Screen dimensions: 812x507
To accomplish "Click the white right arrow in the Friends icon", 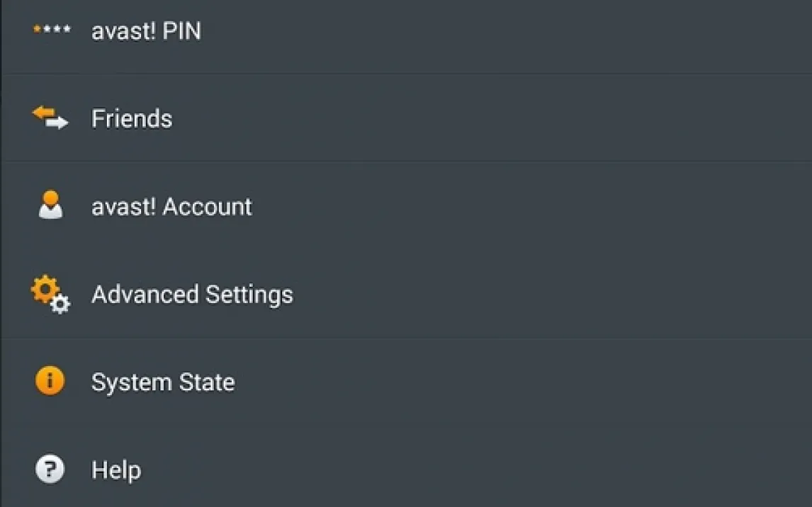I will click(58, 123).
